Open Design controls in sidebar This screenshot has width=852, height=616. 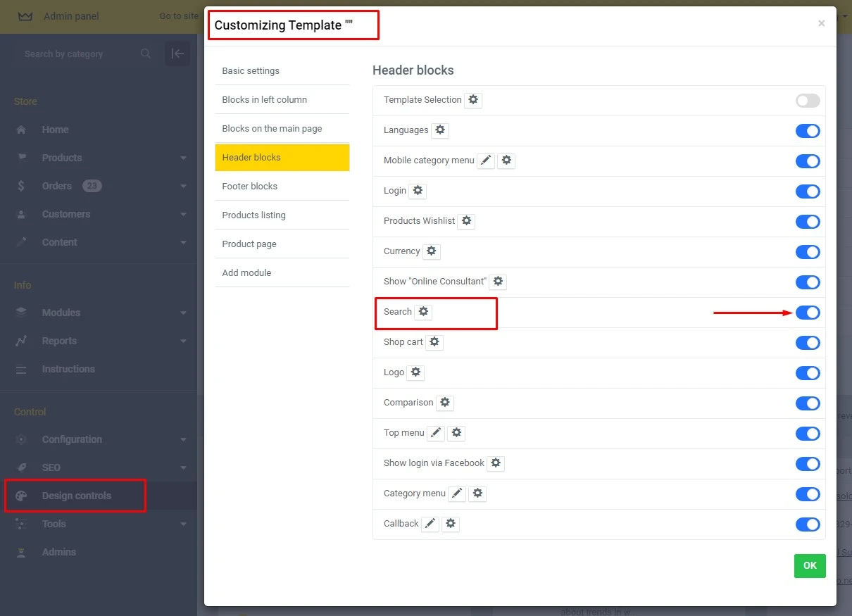click(76, 496)
